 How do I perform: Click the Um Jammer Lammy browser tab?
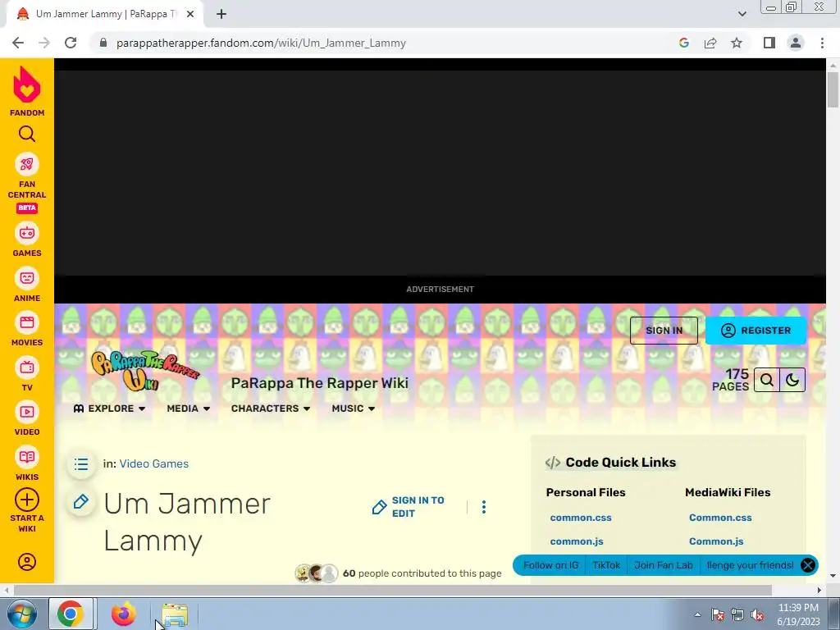104,14
